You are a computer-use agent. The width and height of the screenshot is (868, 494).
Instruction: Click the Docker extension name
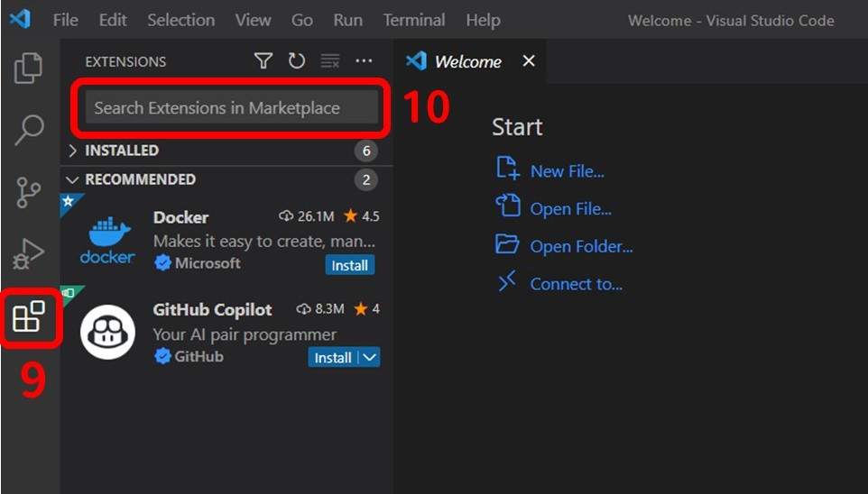tap(181, 217)
